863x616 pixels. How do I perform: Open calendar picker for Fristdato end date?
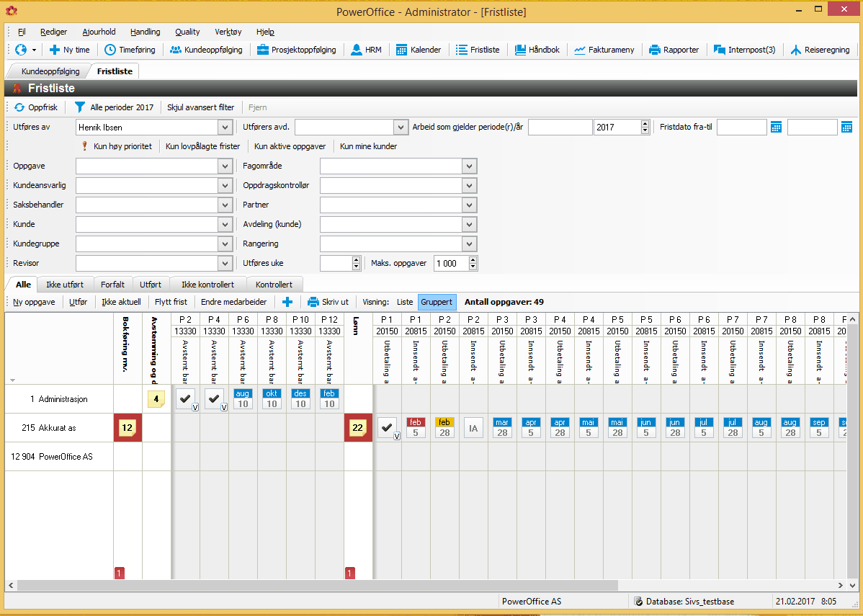(846, 128)
